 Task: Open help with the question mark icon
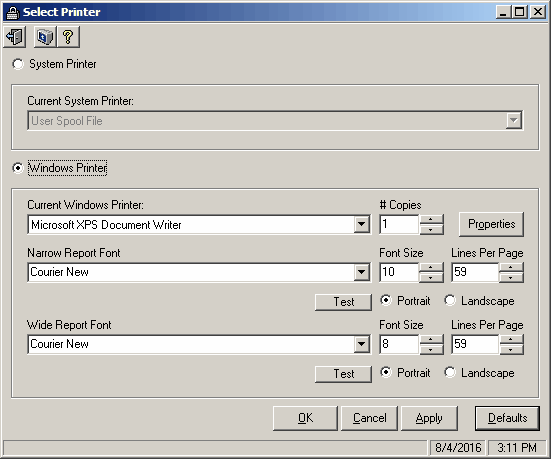[x=68, y=37]
